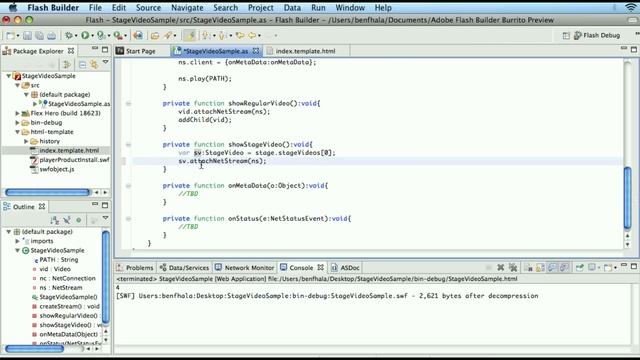The height and width of the screenshot is (360, 640).
Task: Collapse the StageVideoSample project node
Action: click(x=9, y=76)
